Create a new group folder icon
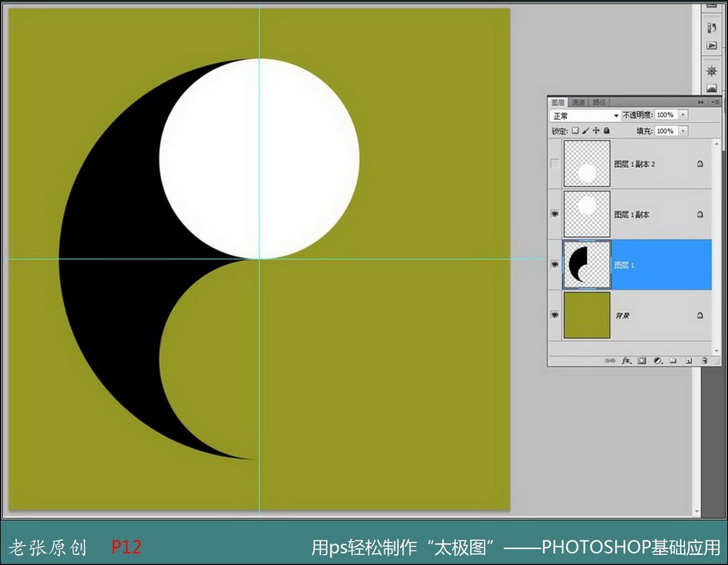The image size is (728, 565). [673, 360]
